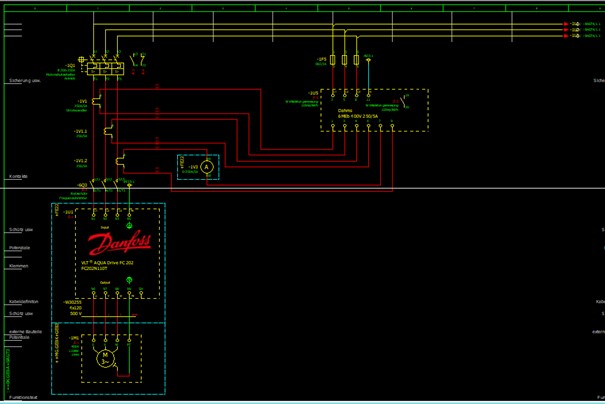Click the 'Kabeldefinition' row label

pyautogui.click(x=24, y=300)
